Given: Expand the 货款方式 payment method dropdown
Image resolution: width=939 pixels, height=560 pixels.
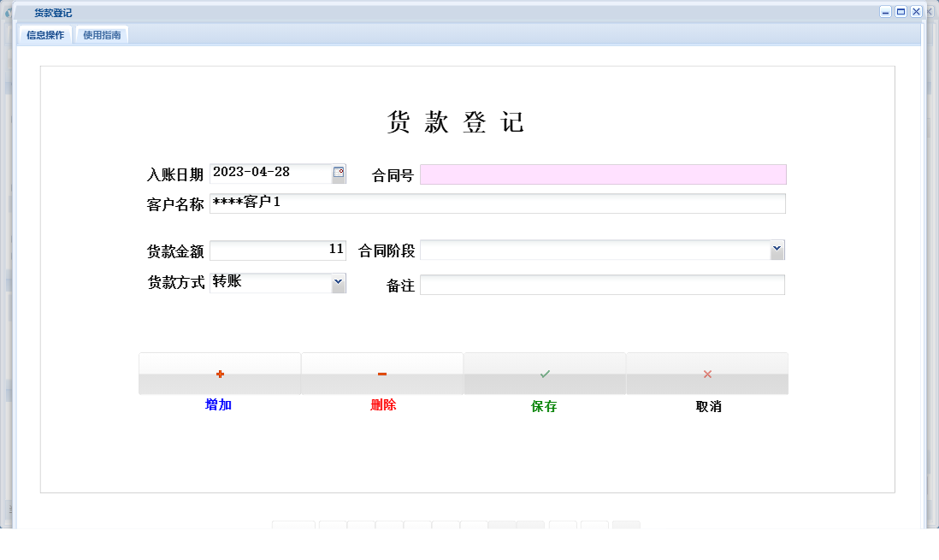Looking at the screenshot, I should coord(338,282).
